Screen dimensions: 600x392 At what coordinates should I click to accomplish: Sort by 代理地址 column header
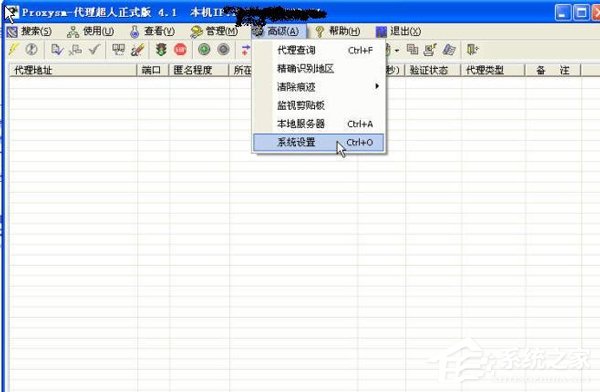coord(73,70)
